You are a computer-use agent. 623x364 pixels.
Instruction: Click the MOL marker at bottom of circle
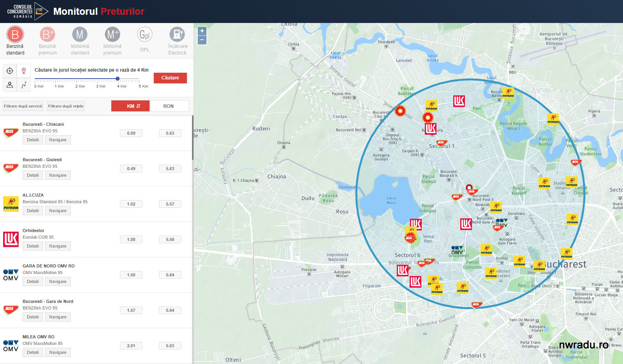[477, 304]
